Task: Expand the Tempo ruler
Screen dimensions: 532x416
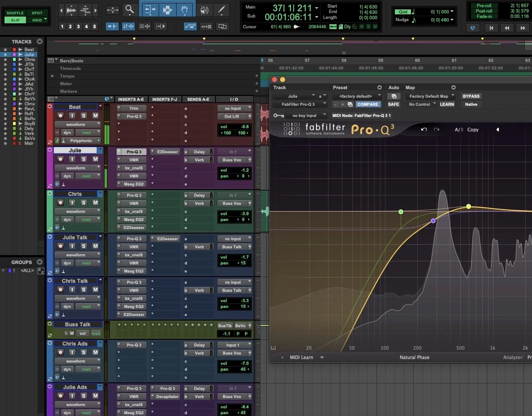Action: 52,76
